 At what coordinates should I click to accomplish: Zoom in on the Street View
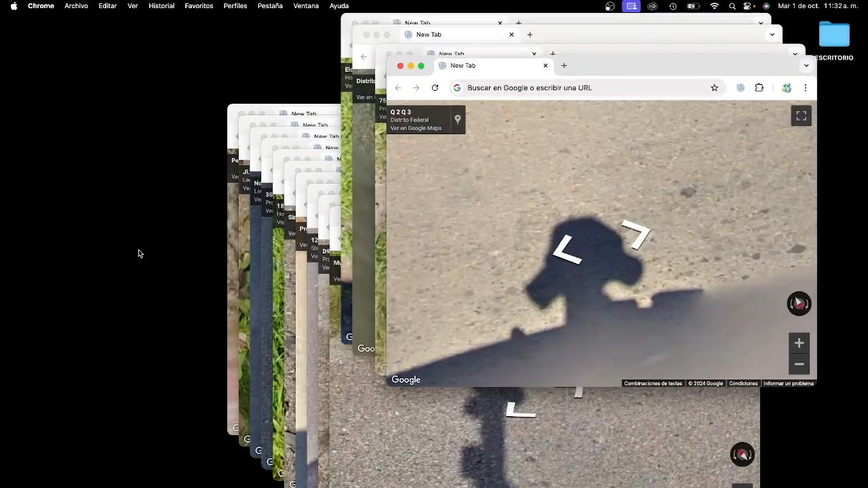coord(799,344)
